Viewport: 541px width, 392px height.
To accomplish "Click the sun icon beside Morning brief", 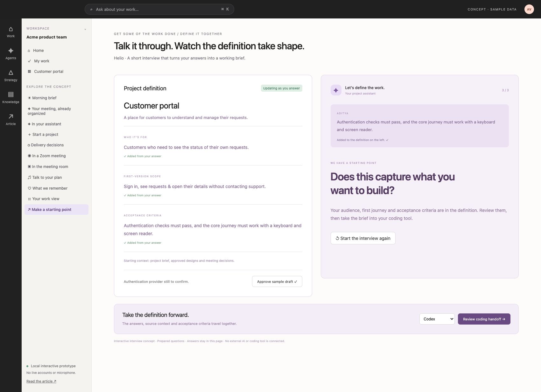I will click(29, 98).
